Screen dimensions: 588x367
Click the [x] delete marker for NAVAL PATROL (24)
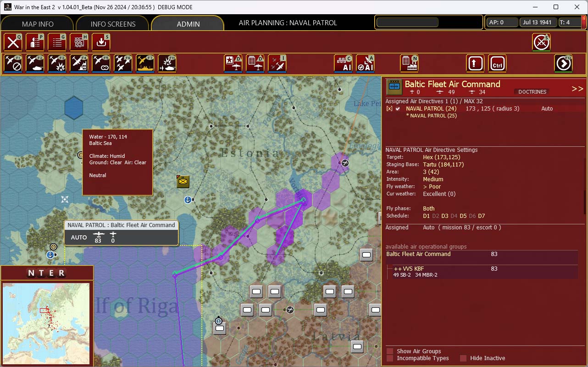(x=389, y=109)
